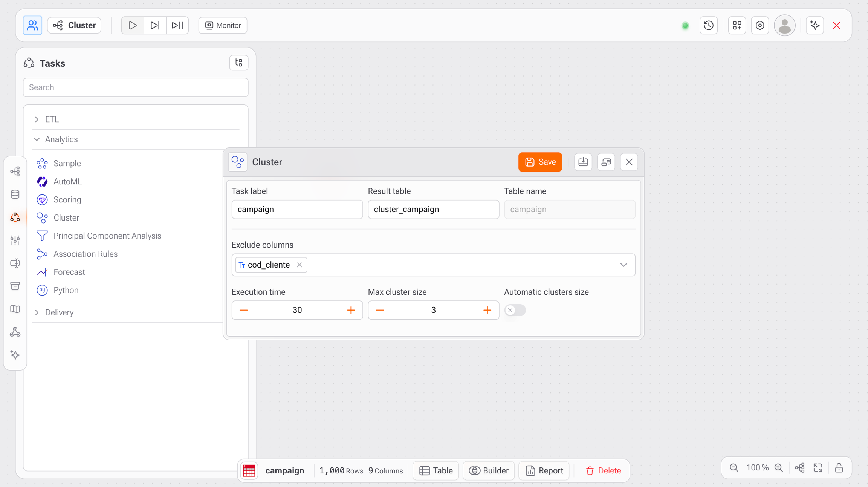
Task: Click the AI sparkle icon in top toolbar
Action: [x=815, y=25]
